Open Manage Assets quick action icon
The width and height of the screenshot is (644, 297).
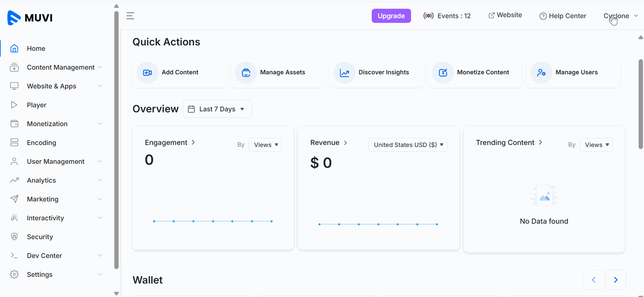tap(246, 73)
